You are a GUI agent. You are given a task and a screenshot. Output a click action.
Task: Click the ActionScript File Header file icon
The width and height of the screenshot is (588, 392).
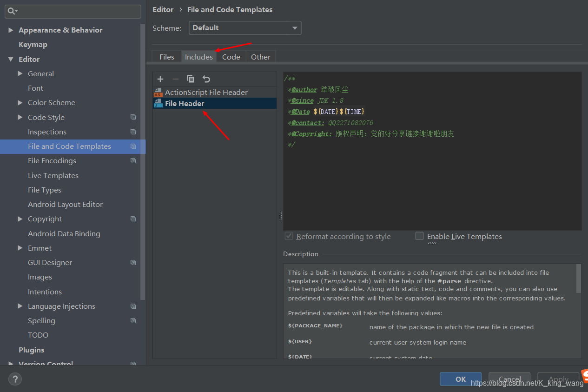click(x=158, y=92)
